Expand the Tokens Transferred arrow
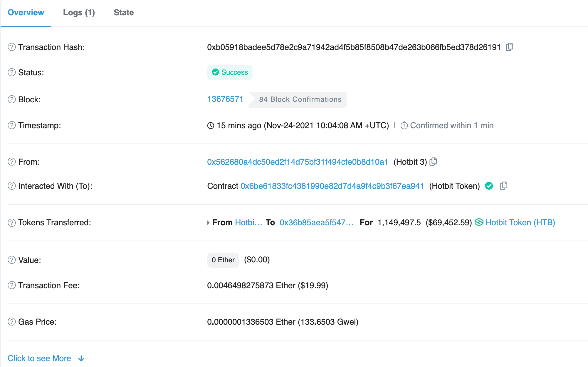This screenshot has width=588, height=367. pos(208,223)
